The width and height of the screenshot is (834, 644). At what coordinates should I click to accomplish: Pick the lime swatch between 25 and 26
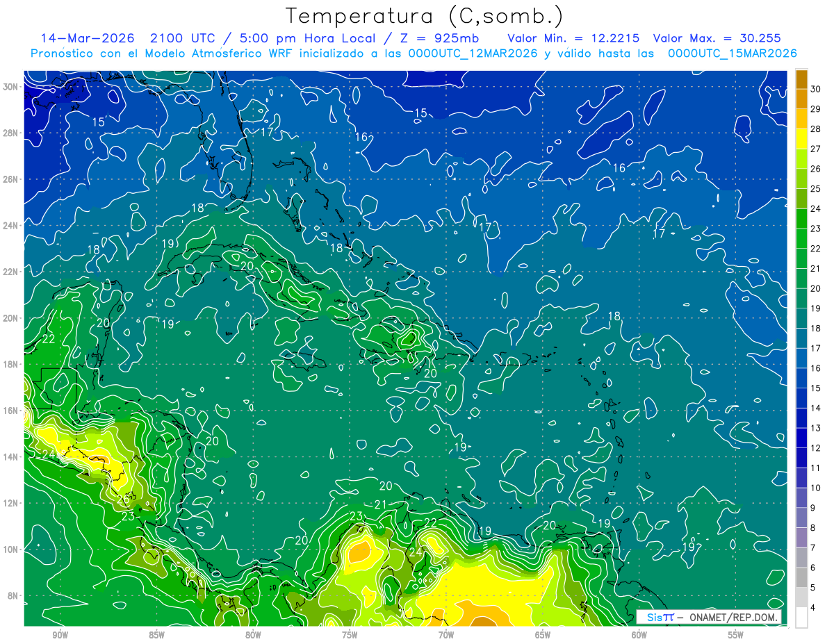[802, 179]
